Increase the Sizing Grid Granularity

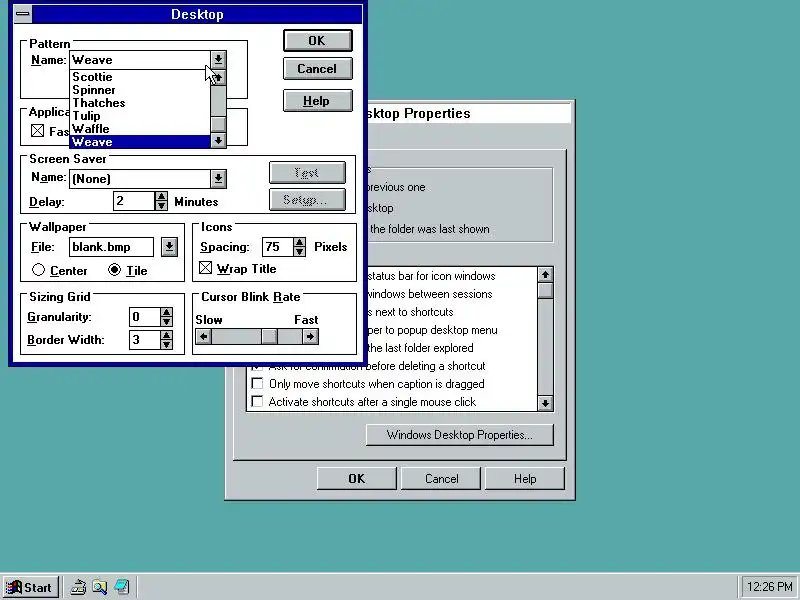point(166,312)
